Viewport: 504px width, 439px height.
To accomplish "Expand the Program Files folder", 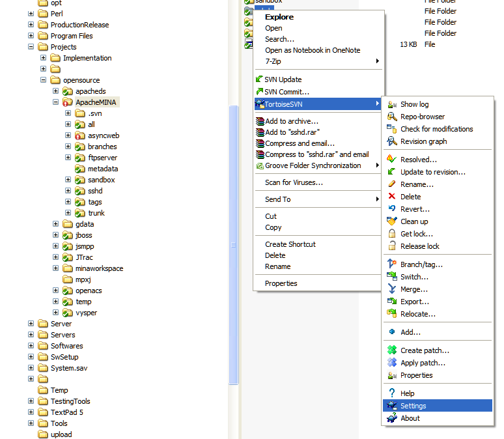I will tap(31, 36).
